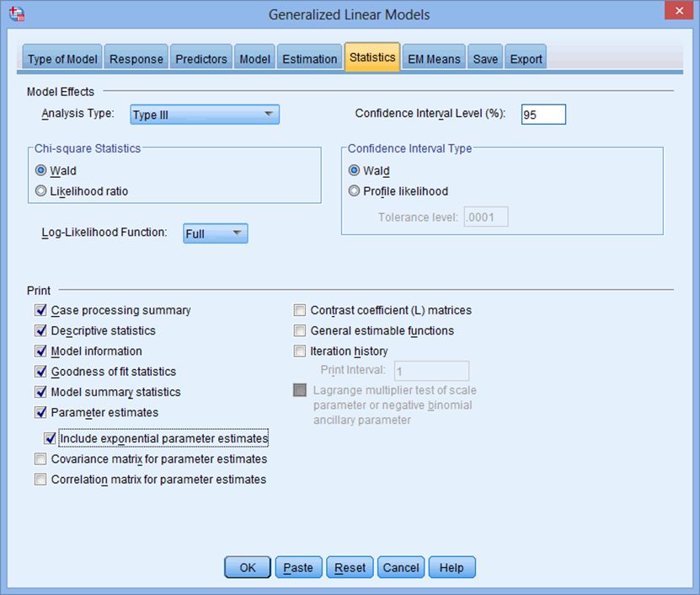The height and width of the screenshot is (595, 700).
Task: Enable Covariance matrix for parameter estimates
Action: (40, 458)
